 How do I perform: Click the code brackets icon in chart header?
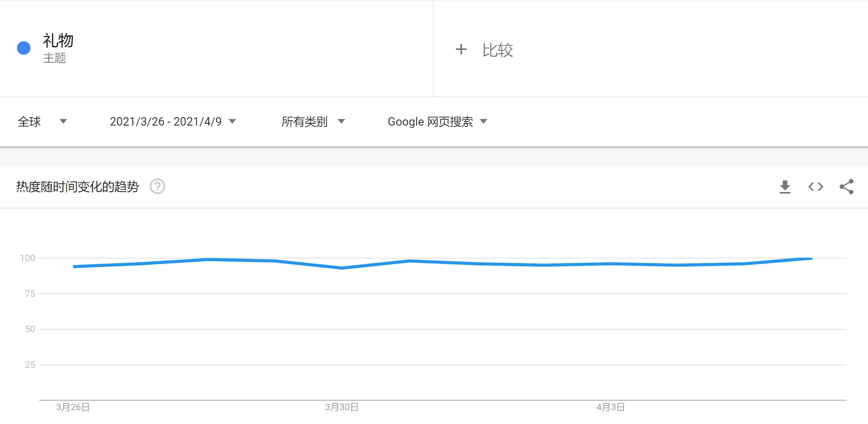(x=815, y=187)
